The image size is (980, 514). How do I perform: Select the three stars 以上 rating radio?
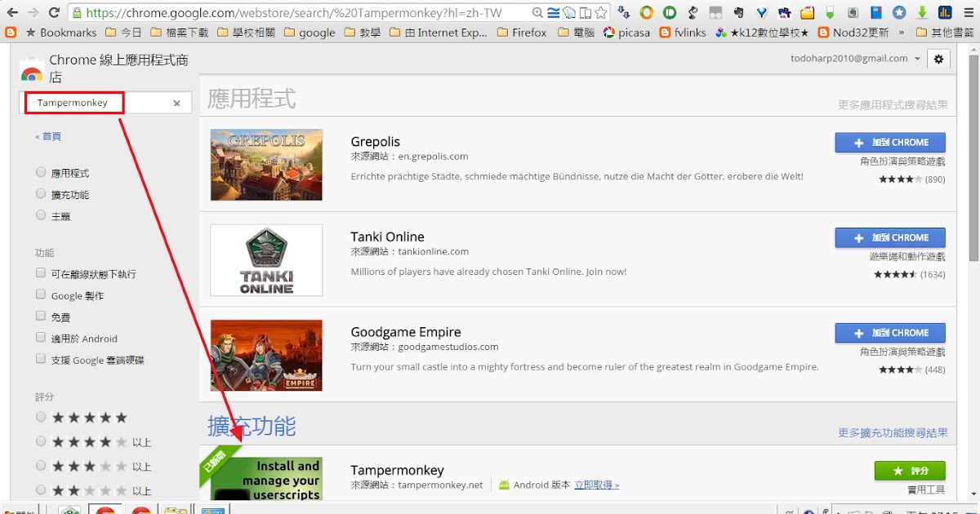tap(41, 466)
